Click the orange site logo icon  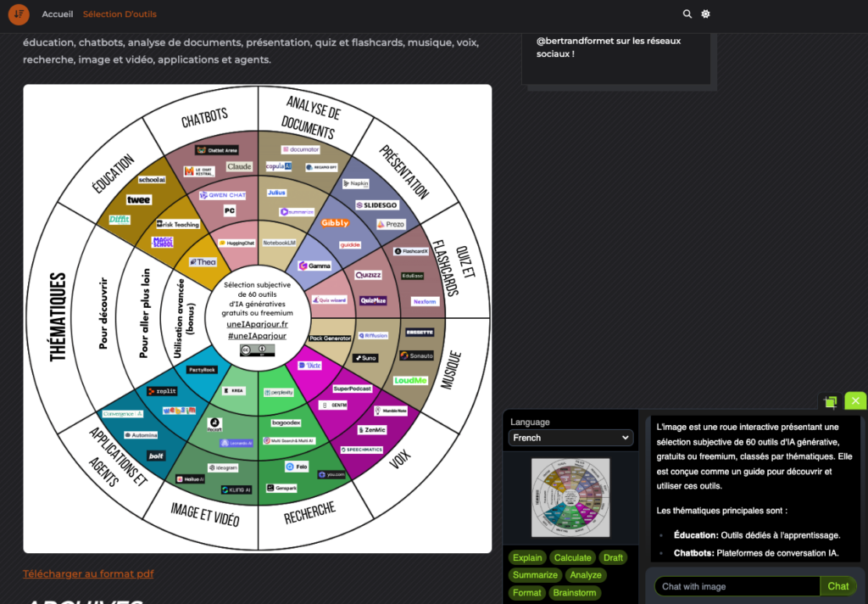tap(19, 14)
